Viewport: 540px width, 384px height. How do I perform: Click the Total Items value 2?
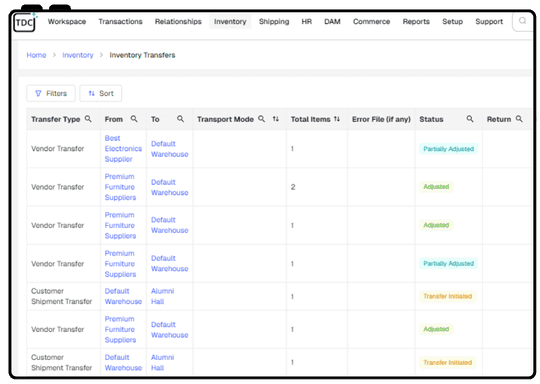[293, 187]
